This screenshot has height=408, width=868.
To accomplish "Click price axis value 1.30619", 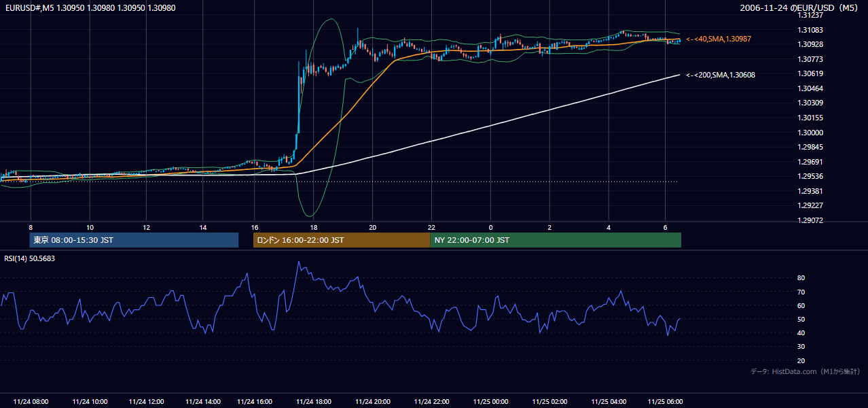I will (x=811, y=73).
